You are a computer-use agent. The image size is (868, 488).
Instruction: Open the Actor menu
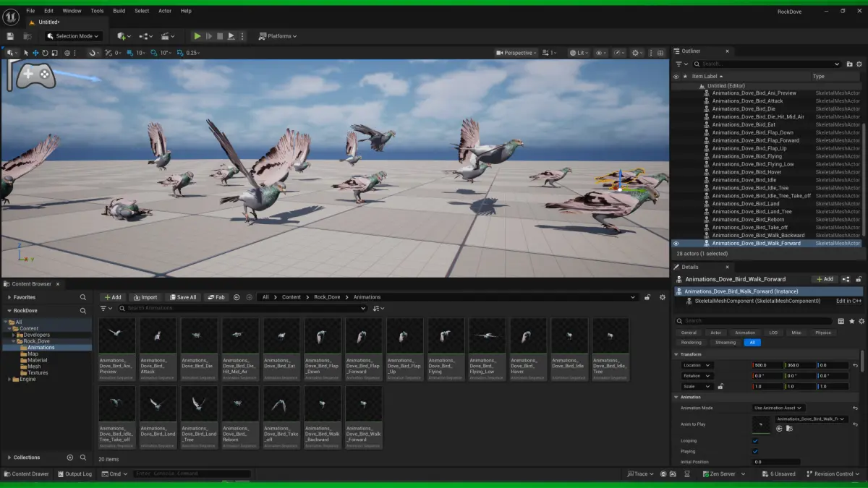pyautogui.click(x=165, y=11)
